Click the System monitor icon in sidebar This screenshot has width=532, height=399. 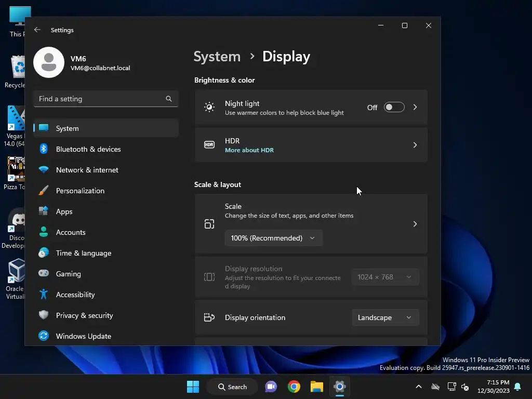point(44,128)
